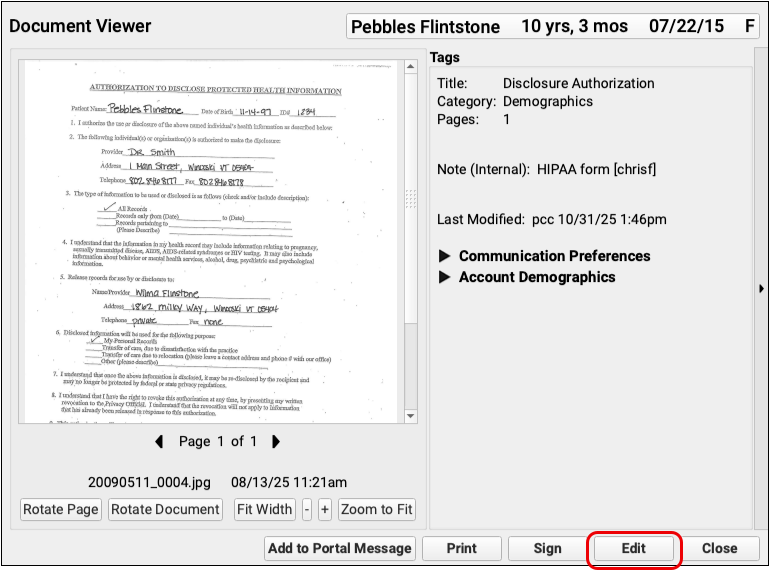The height and width of the screenshot is (570, 769).
Task: Advance to the next document page arrow
Action: tap(276, 441)
